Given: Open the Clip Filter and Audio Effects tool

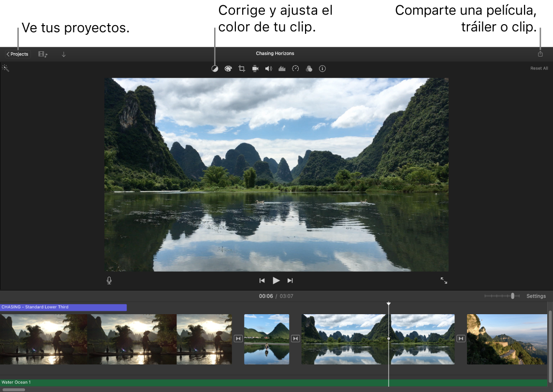Looking at the screenshot, I should click(309, 68).
